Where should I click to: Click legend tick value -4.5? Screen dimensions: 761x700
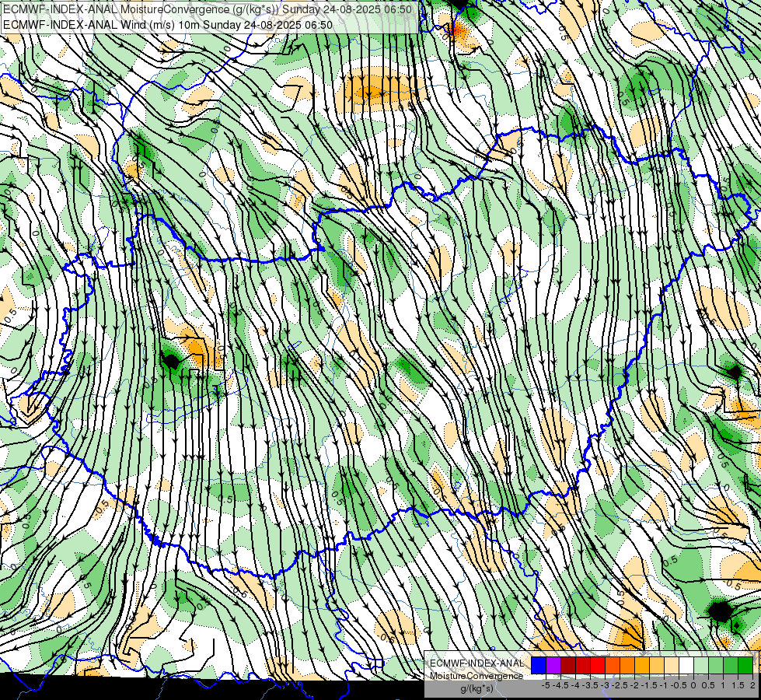pos(560,685)
